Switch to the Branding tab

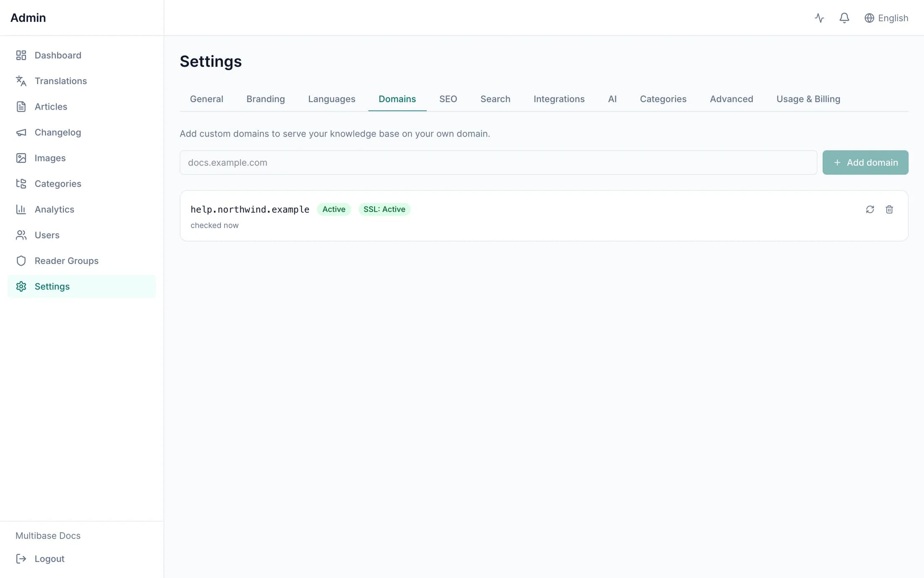tap(265, 99)
